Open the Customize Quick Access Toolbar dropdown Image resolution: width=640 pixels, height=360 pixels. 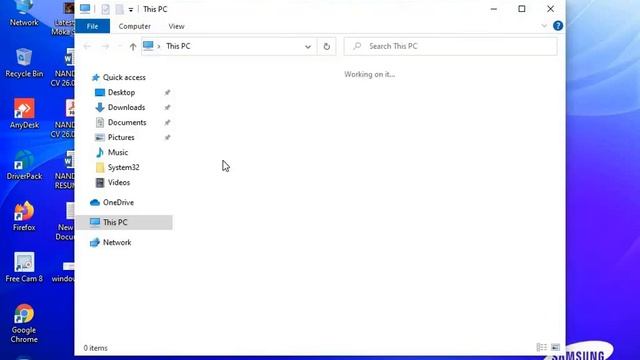point(131,9)
